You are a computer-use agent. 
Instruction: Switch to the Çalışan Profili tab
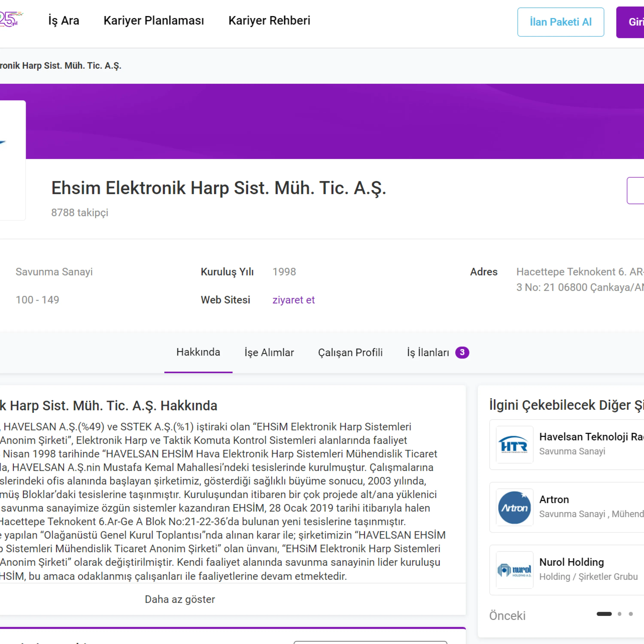(350, 352)
